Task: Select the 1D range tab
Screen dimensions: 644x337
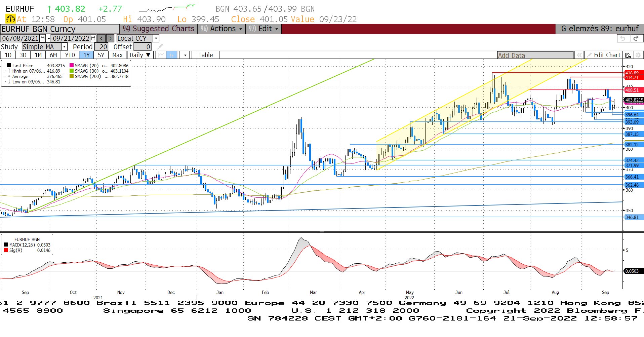Action: (8, 55)
